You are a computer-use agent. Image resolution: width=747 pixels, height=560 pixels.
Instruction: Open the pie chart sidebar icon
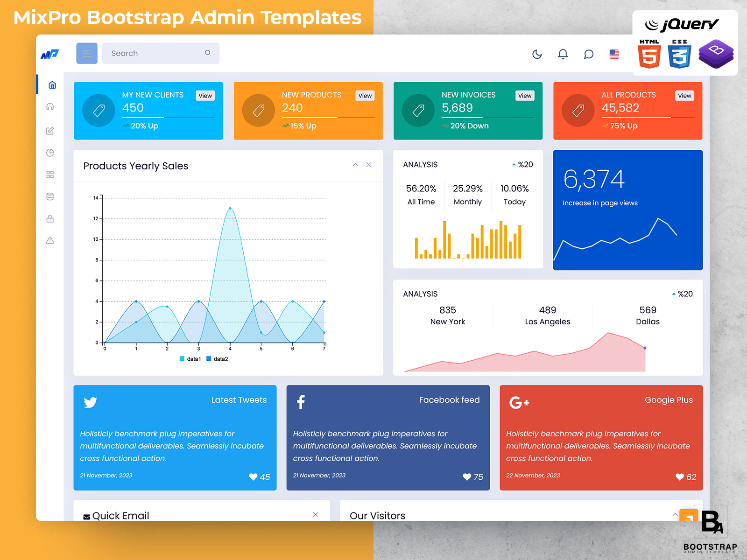click(50, 153)
